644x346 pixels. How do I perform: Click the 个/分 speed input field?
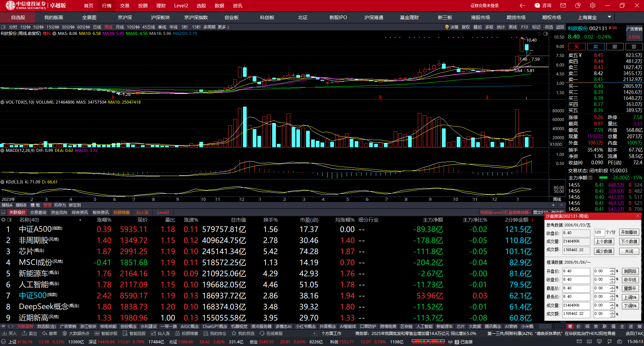pos(599,232)
